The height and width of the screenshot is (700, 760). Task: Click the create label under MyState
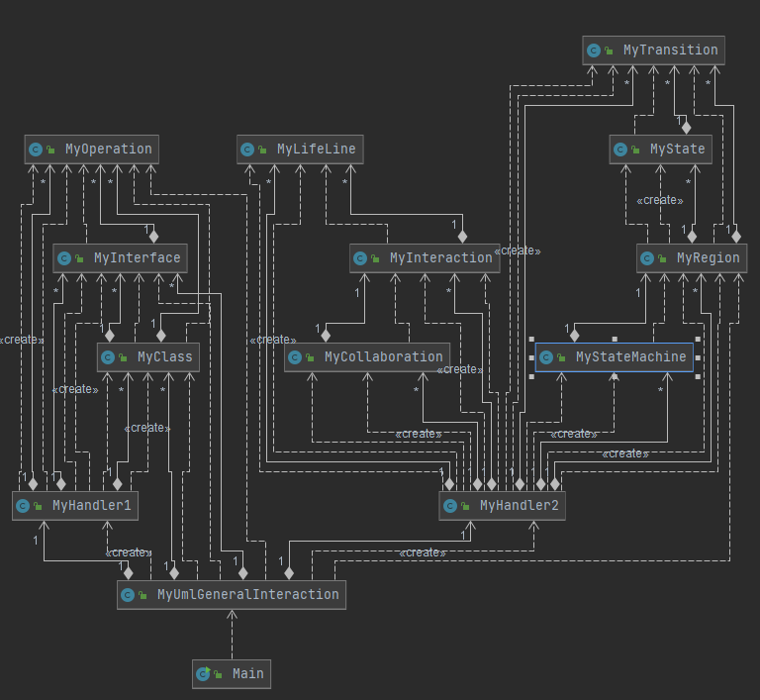(660, 200)
